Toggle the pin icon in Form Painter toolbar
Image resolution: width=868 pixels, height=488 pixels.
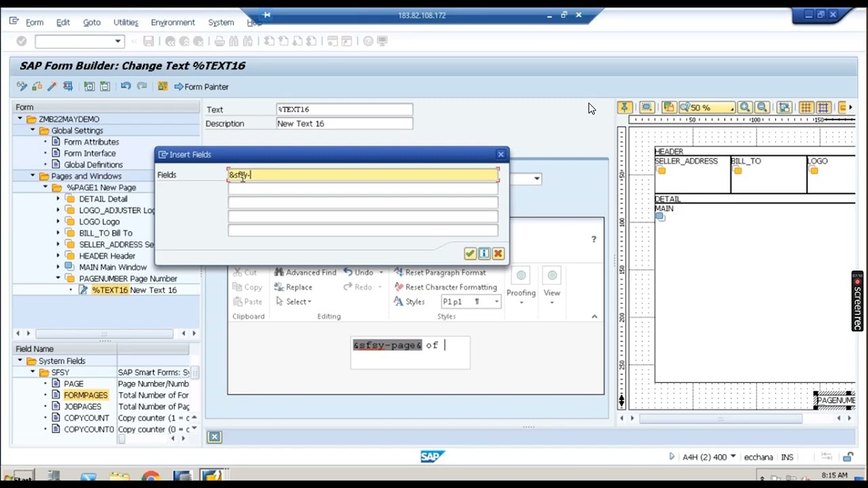point(625,108)
